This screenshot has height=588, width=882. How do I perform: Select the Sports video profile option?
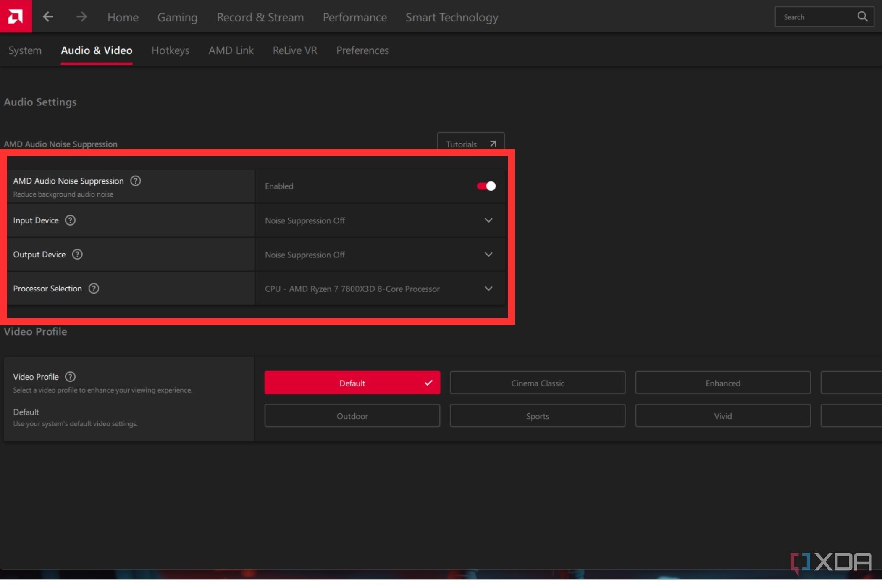(538, 415)
